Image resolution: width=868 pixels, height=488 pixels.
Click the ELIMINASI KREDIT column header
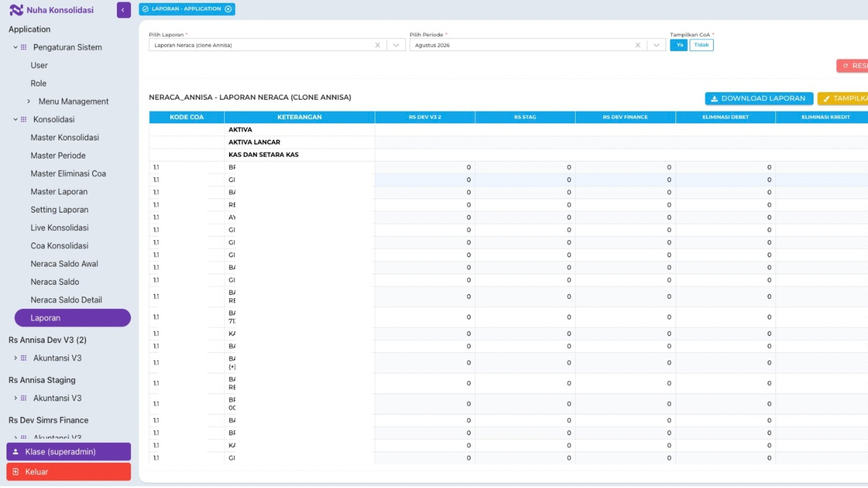(822, 117)
